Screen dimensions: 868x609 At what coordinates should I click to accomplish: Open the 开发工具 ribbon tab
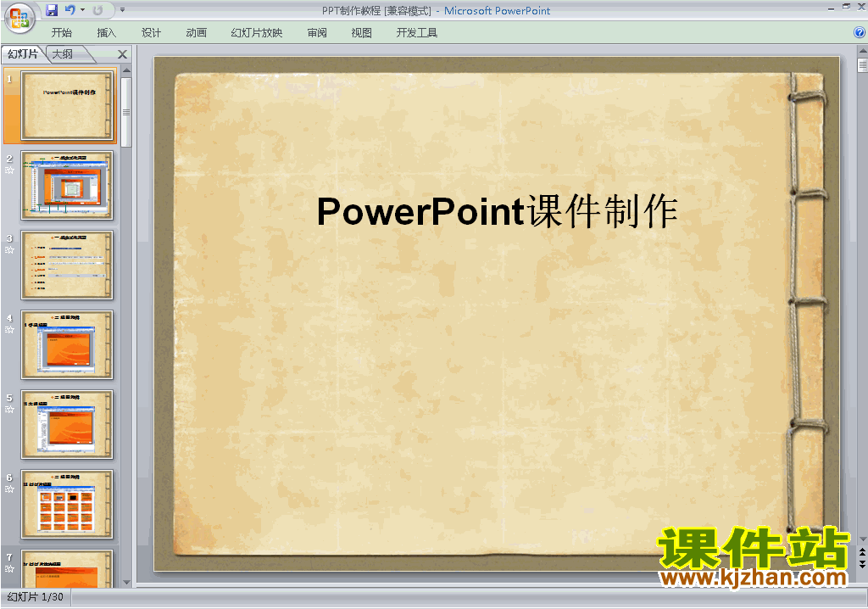(x=416, y=33)
